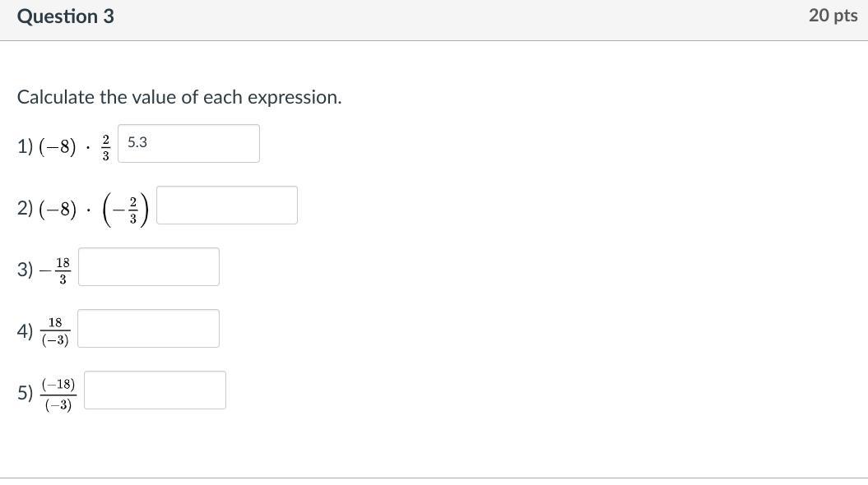The width and height of the screenshot is (868, 485).
Task: Click the "1)" item number
Action: [x=25, y=146]
